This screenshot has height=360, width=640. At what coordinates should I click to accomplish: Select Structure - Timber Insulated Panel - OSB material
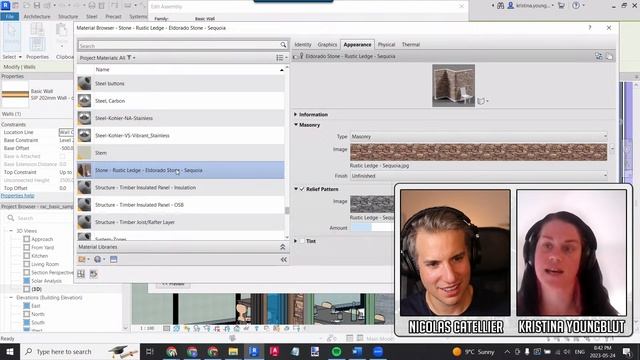pos(181,205)
